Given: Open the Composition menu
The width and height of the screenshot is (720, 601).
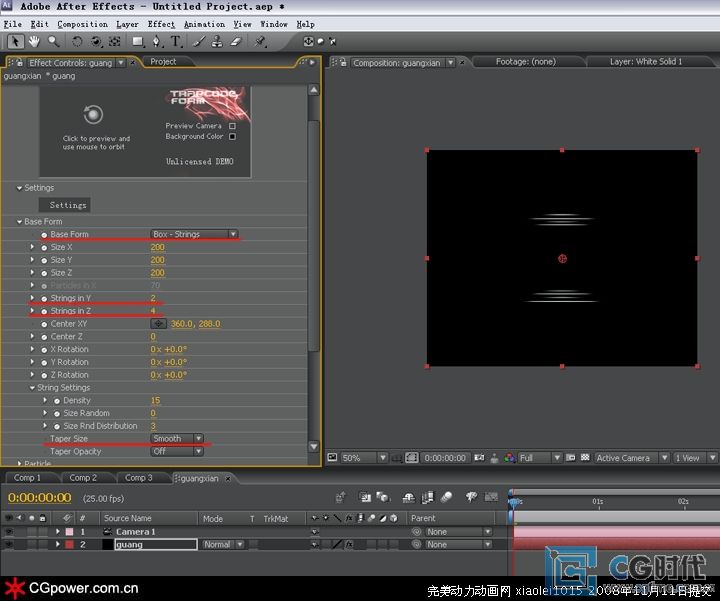Looking at the screenshot, I should pyautogui.click(x=82, y=24).
